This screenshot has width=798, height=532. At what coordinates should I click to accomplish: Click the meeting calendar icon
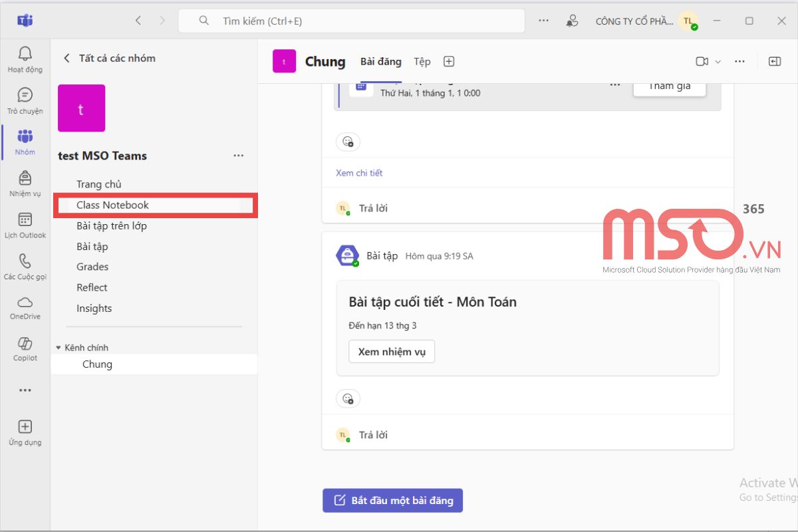pyautogui.click(x=361, y=86)
